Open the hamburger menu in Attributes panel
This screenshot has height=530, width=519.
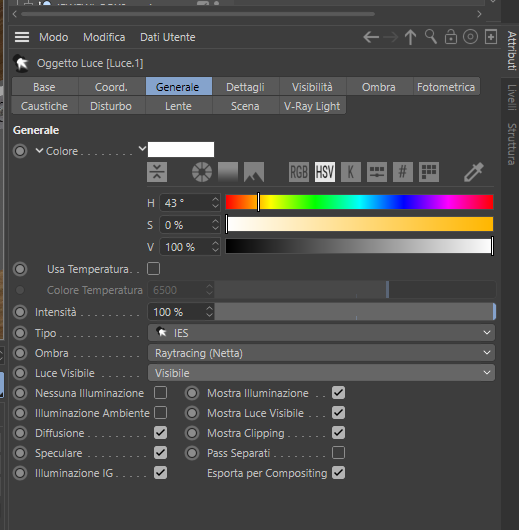[22, 37]
